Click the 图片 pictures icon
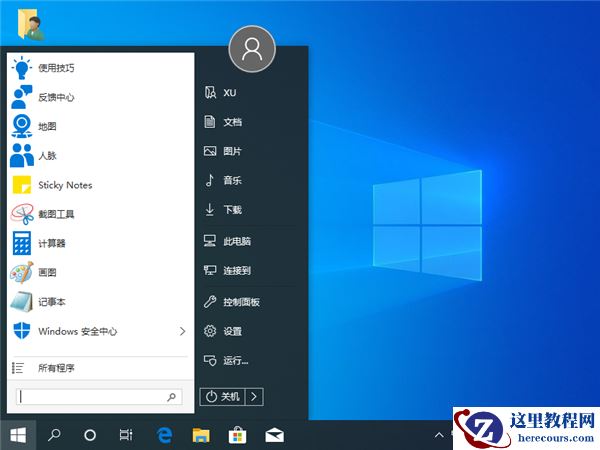Image resolution: width=600 pixels, height=450 pixels. pos(210,151)
